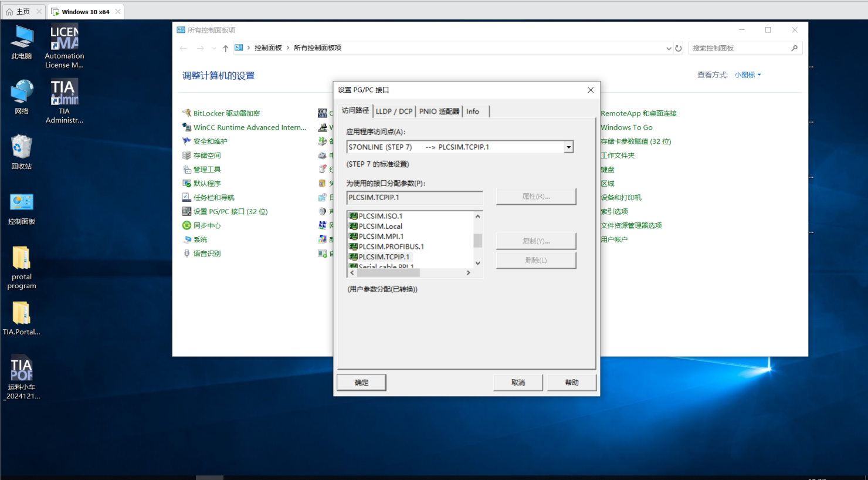
Task: Click the 默认程序 icon
Action: (x=187, y=184)
